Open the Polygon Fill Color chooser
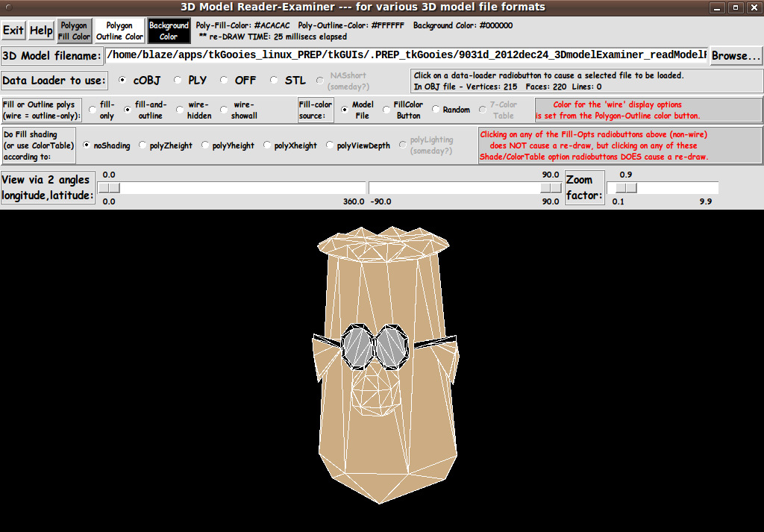 [74, 31]
